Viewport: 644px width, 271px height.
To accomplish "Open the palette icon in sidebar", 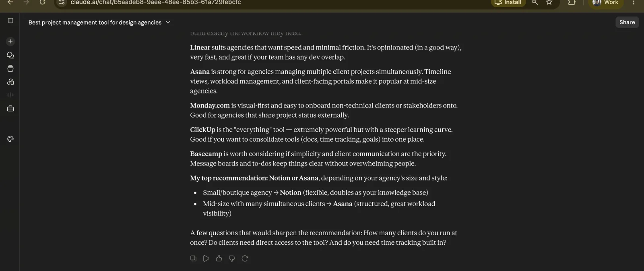I will point(10,139).
